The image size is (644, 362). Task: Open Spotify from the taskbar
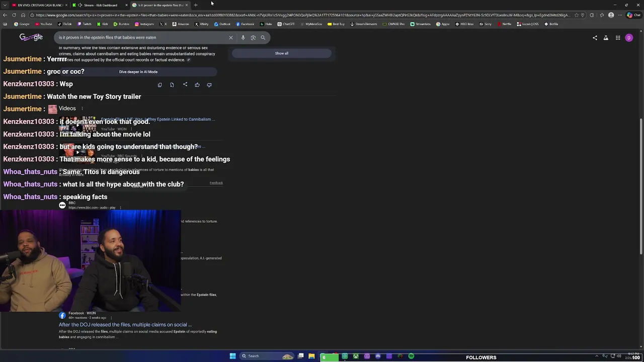[411, 356]
